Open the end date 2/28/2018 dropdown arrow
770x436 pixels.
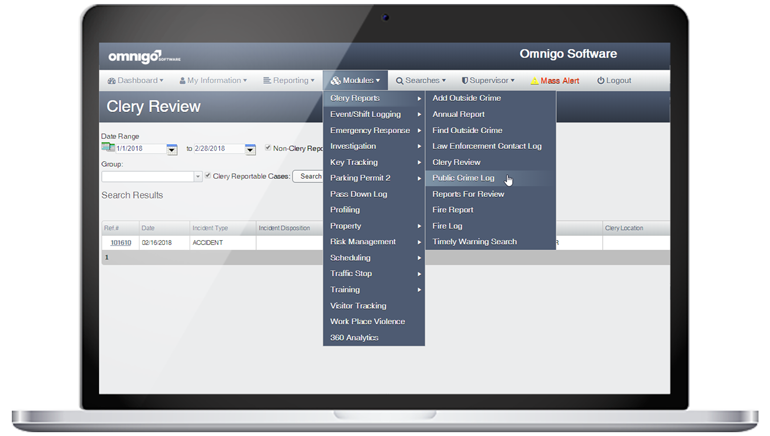[250, 149]
